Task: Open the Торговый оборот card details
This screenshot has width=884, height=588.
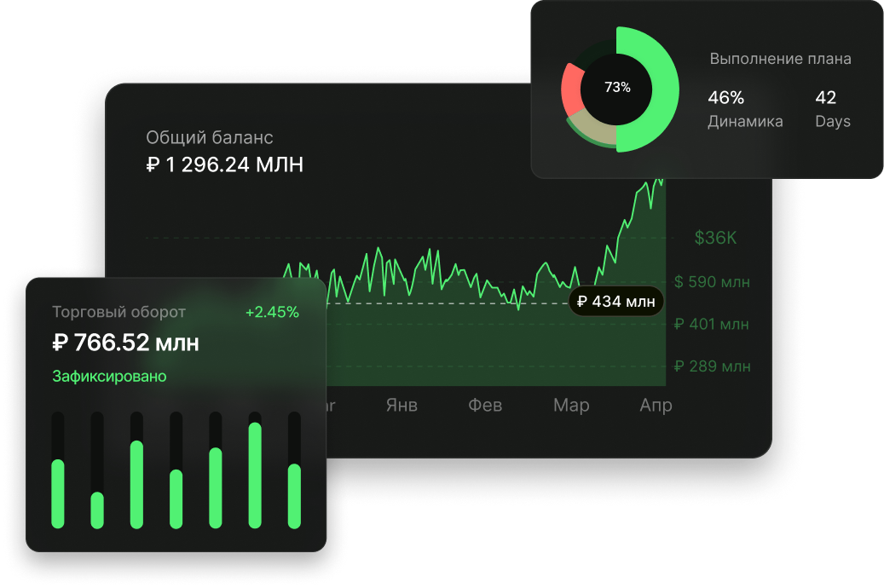Action: click(118, 312)
